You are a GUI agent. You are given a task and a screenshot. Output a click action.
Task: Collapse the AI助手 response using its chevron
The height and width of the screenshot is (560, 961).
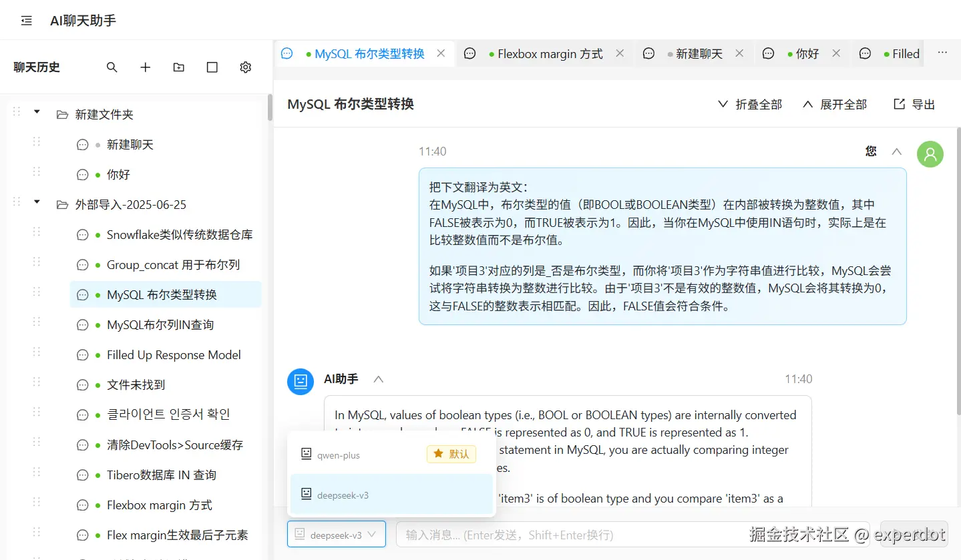tap(378, 378)
